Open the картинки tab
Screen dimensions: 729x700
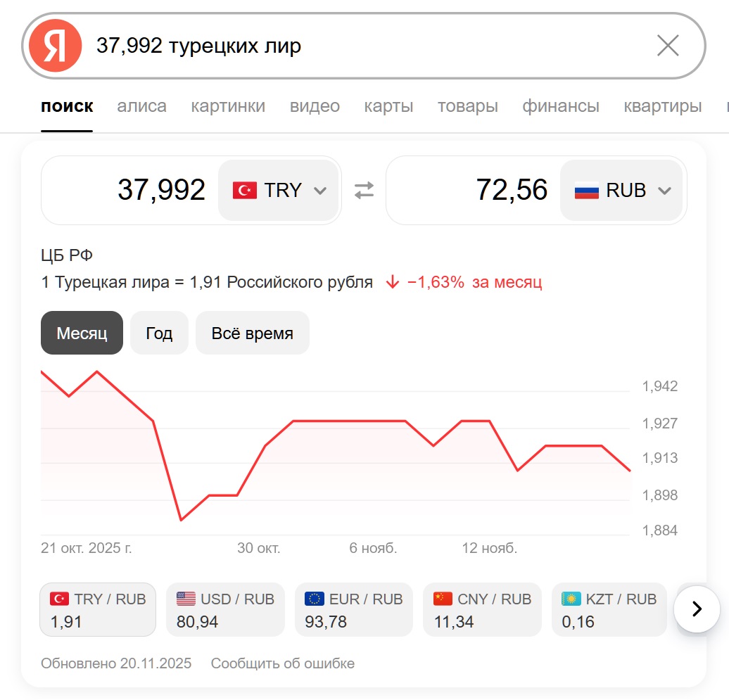tap(228, 106)
